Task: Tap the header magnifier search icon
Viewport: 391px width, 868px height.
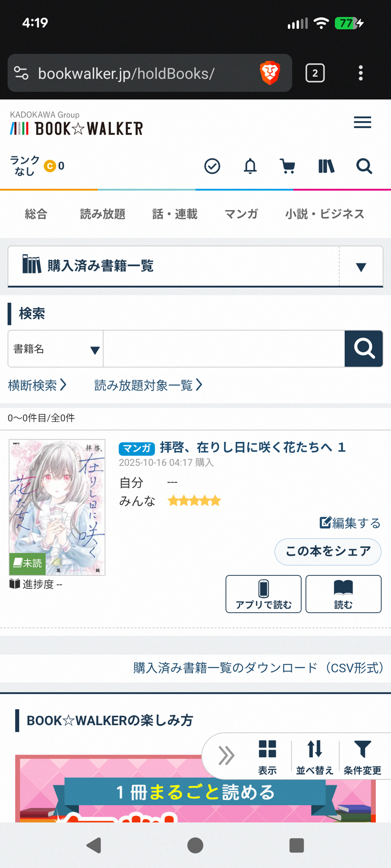Action: [x=364, y=166]
